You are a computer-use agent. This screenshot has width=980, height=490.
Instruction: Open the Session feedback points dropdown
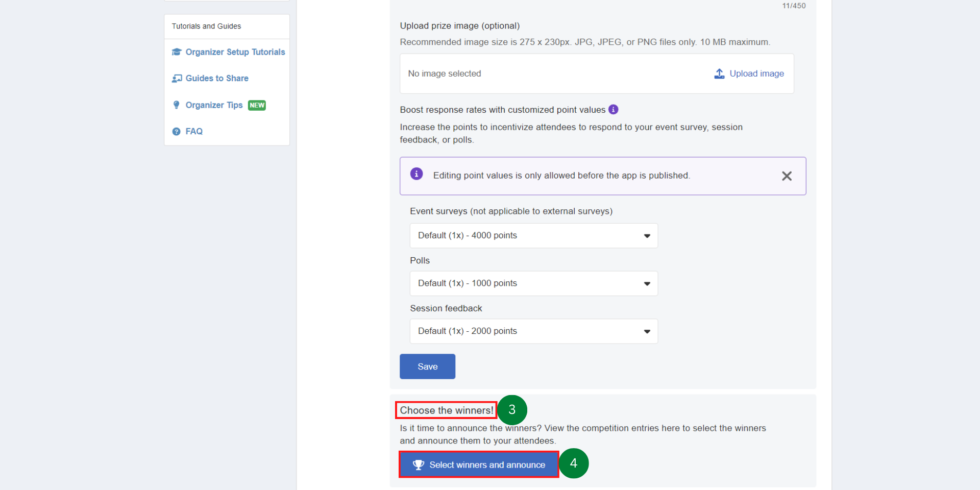pyautogui.click(x=533, y=331)
